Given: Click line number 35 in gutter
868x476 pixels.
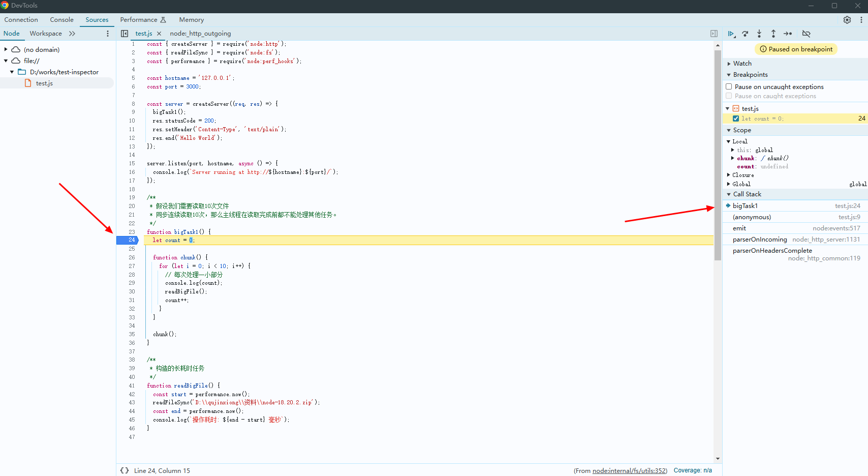Looking at the screenshot, I should click(x=132, y=334).
